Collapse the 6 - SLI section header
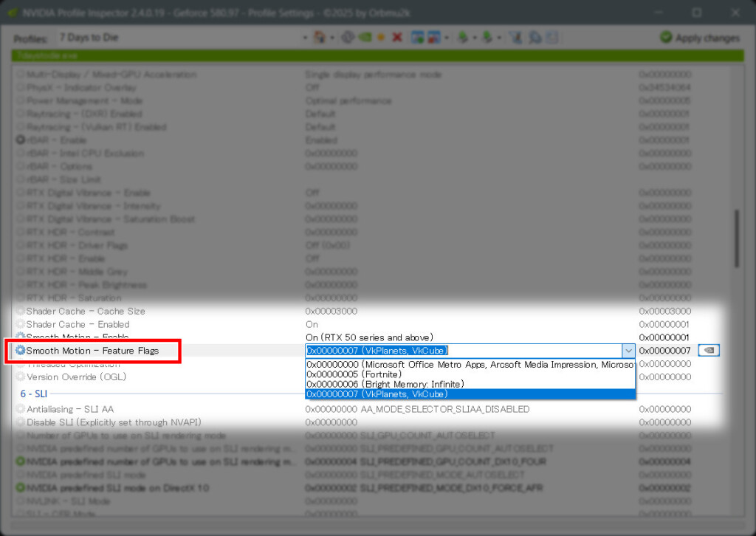 coord(34,394)
